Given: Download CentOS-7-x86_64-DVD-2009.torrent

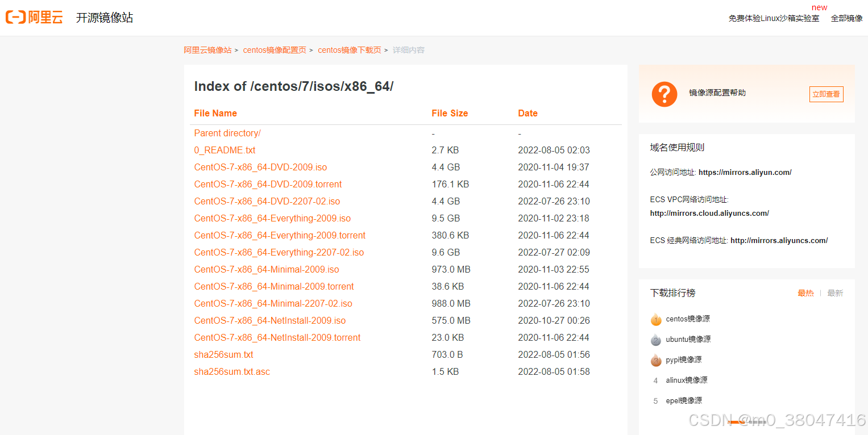Looking at the screenshot, I should [x=268, y=184].
